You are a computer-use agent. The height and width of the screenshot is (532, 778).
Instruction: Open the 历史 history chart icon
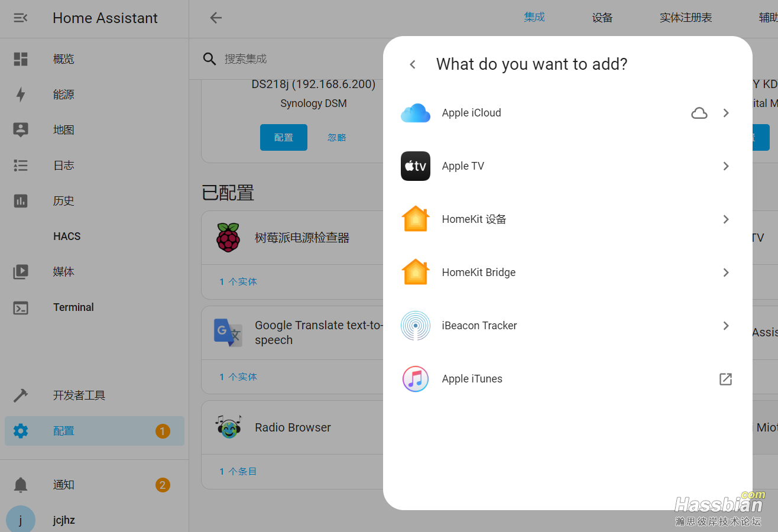click(21, 201)
